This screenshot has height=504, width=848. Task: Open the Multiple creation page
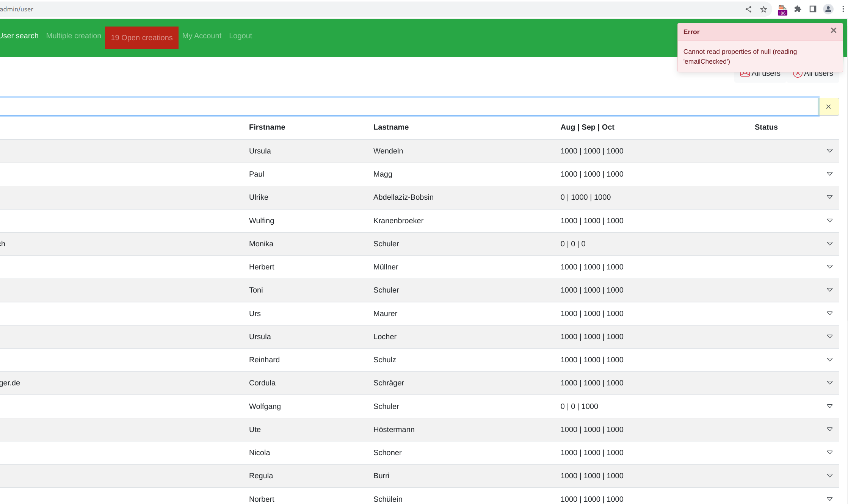[x=74, y=36]
